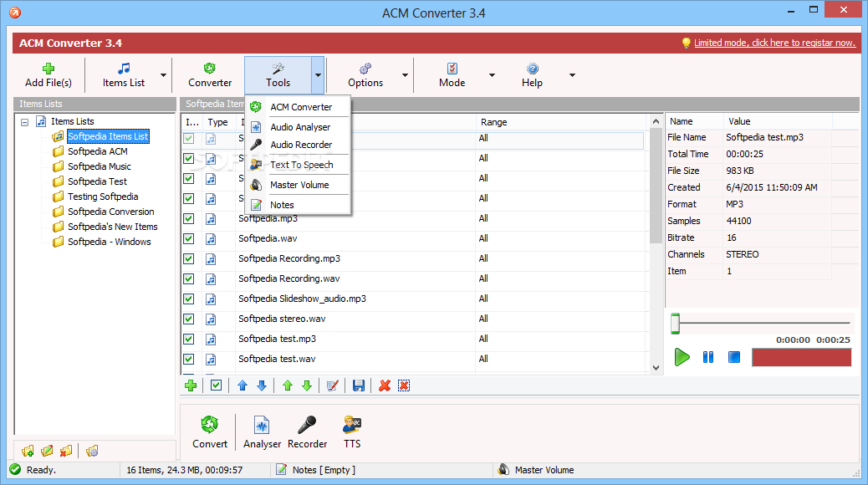Select the Softpedia ACM list
Viewport: 868px width, 485px height.
(x=98, y=151)
